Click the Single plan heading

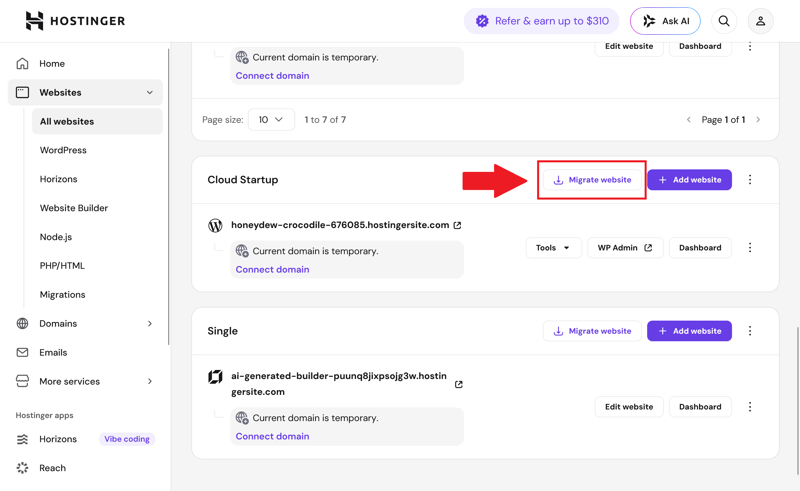click(x=222, y=331)
